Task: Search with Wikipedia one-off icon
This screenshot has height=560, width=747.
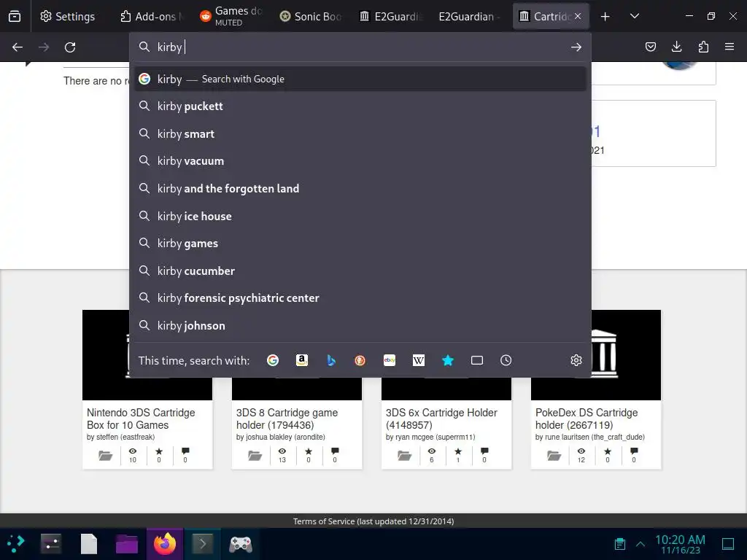Action: (x=418, y=360)
